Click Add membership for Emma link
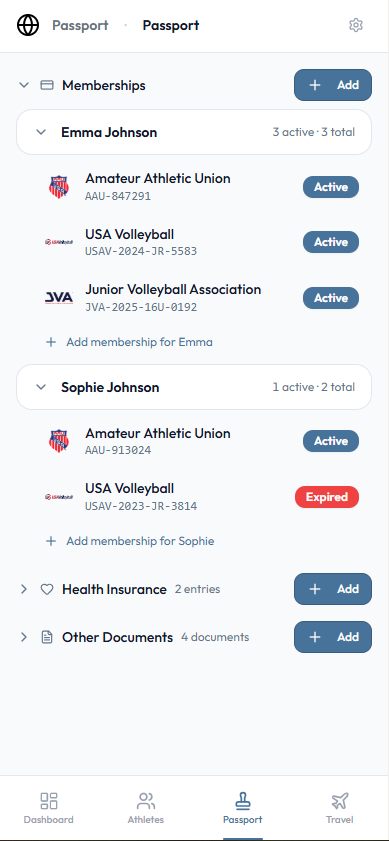 click(x=129, y=342)
